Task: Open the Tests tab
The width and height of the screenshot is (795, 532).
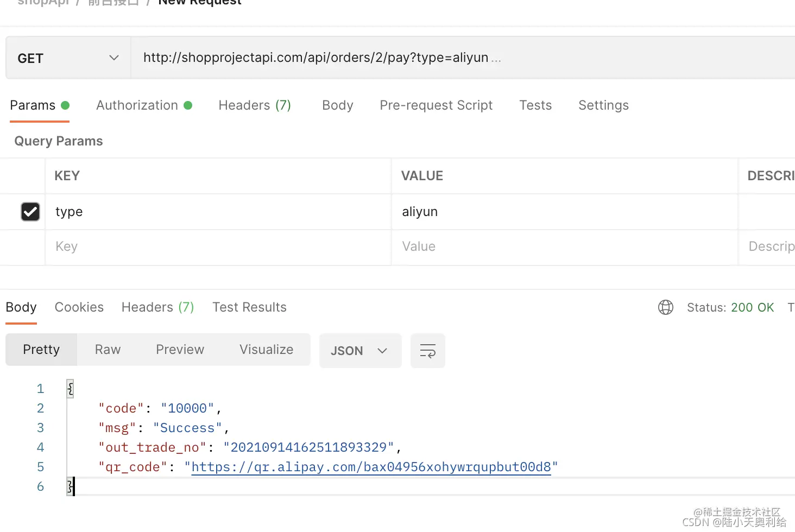Action: point(535,105)
